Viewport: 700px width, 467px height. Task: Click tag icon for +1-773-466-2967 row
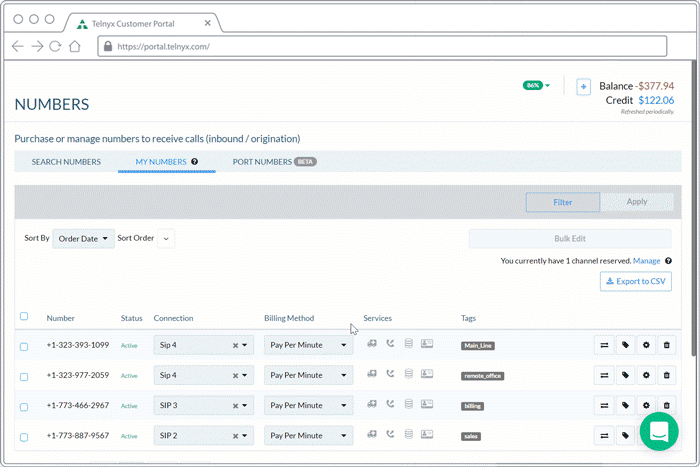625,405
